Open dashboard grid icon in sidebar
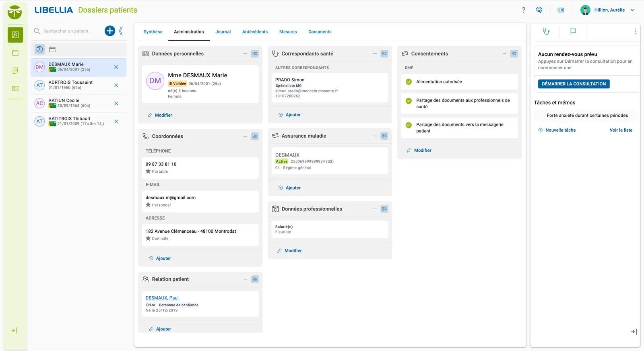The image size is (644, 351). click(15, 88)
